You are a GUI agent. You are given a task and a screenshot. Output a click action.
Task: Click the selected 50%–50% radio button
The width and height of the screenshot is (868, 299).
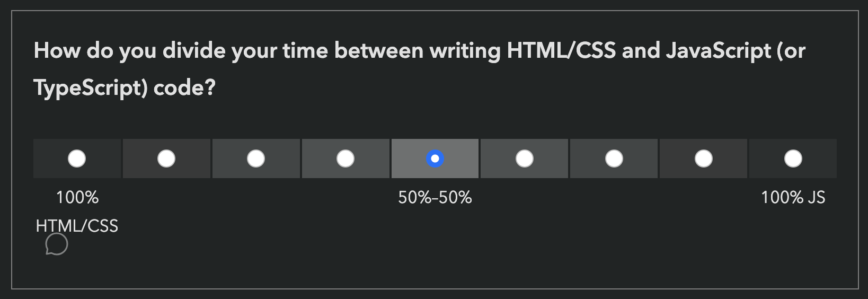click(435, 159)
